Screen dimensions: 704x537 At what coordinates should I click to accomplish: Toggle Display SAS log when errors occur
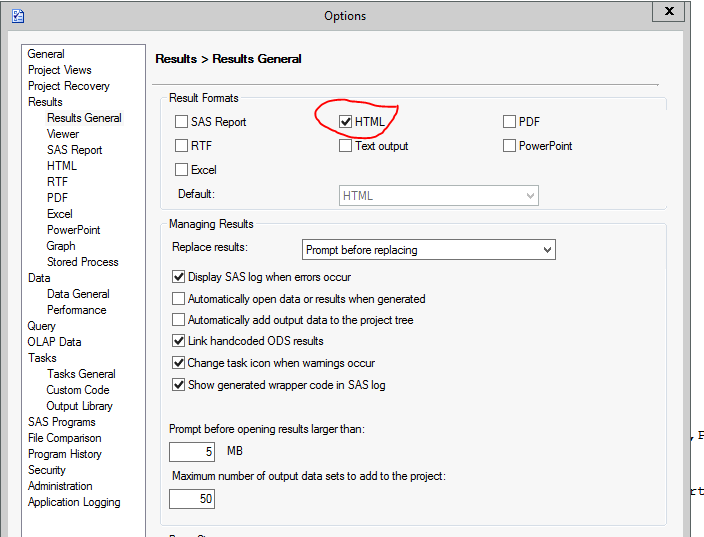179,277
